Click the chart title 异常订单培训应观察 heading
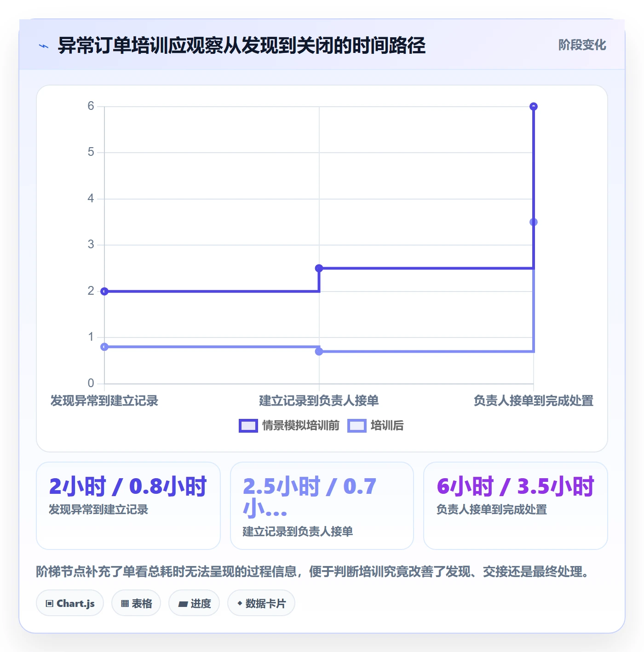 [241, 46]
